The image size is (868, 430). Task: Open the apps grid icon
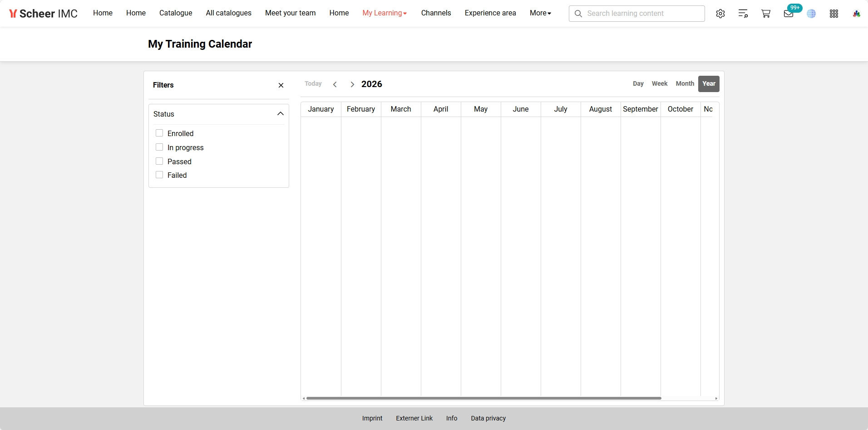click(x=834, y=14)
